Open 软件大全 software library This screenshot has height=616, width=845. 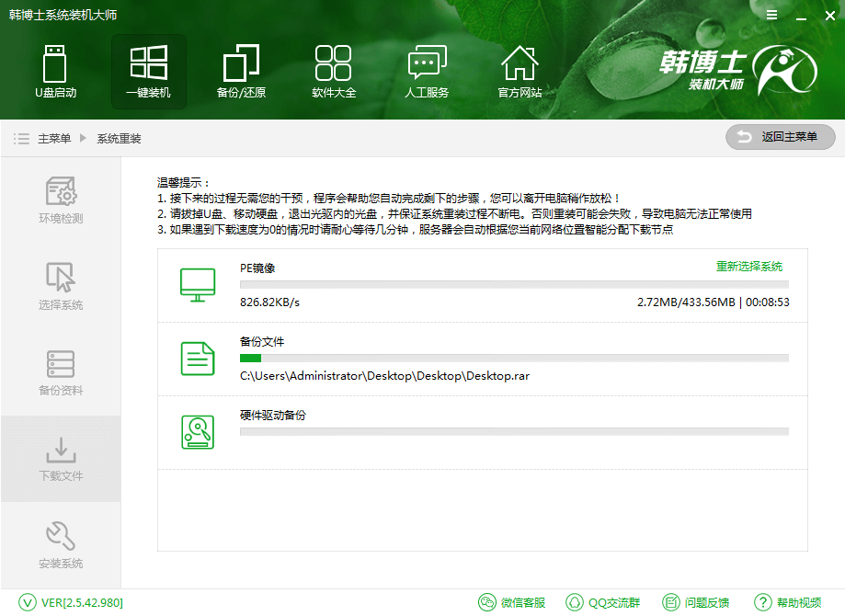[334, 72]
